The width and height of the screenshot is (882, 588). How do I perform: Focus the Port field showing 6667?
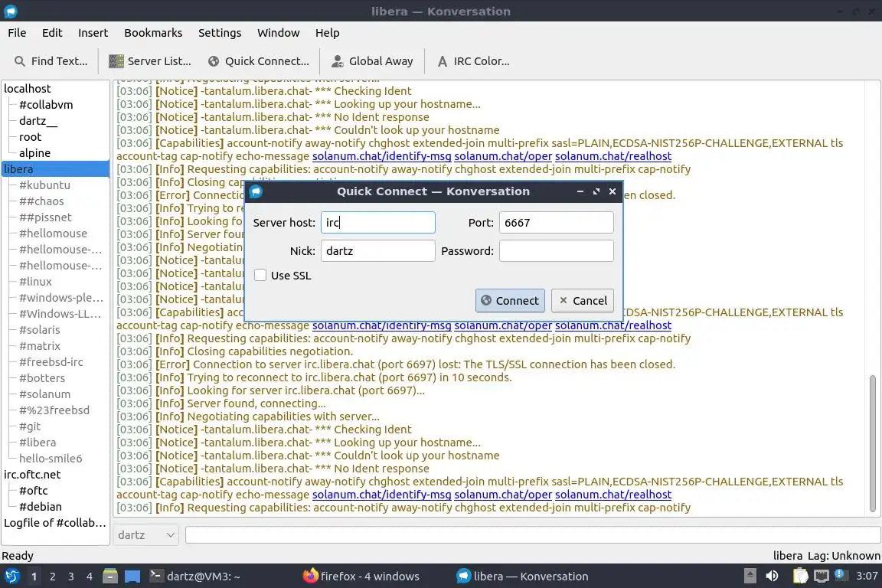(x=557, y=223)
